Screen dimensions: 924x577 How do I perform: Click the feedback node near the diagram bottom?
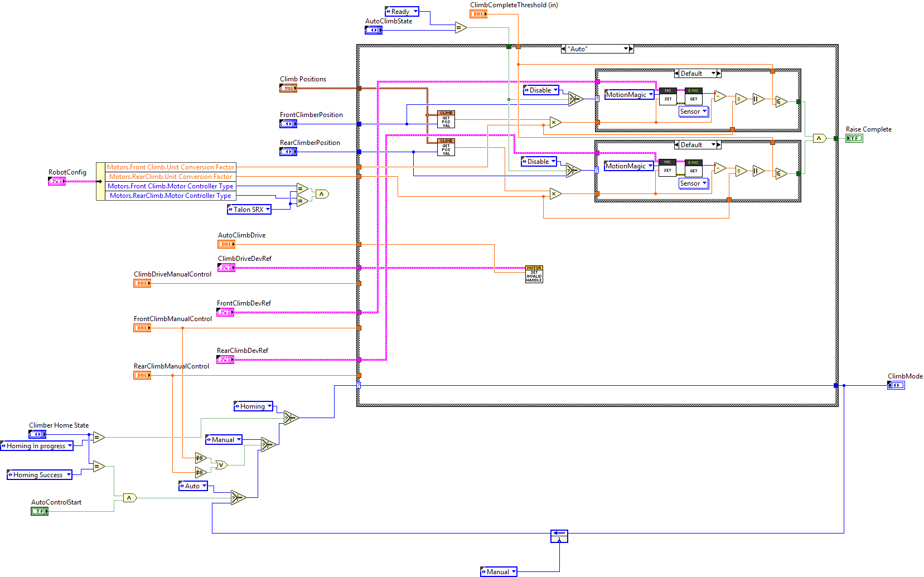559,536
